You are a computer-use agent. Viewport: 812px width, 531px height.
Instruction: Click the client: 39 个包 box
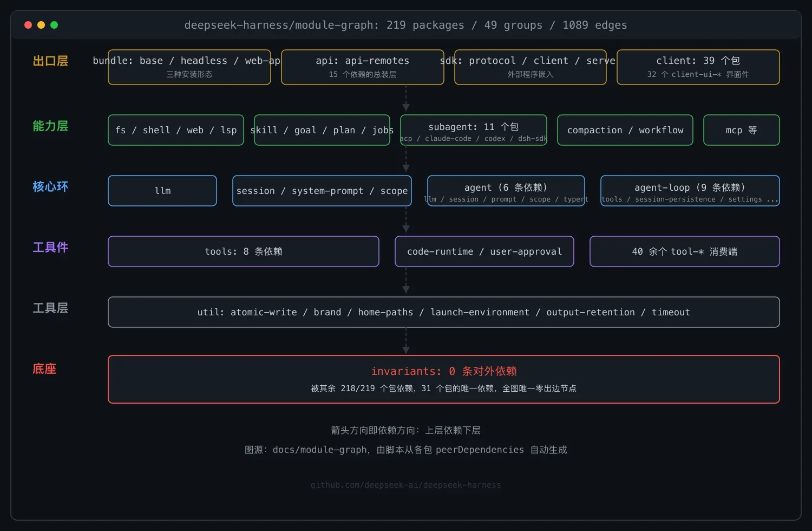click(698, 67)
